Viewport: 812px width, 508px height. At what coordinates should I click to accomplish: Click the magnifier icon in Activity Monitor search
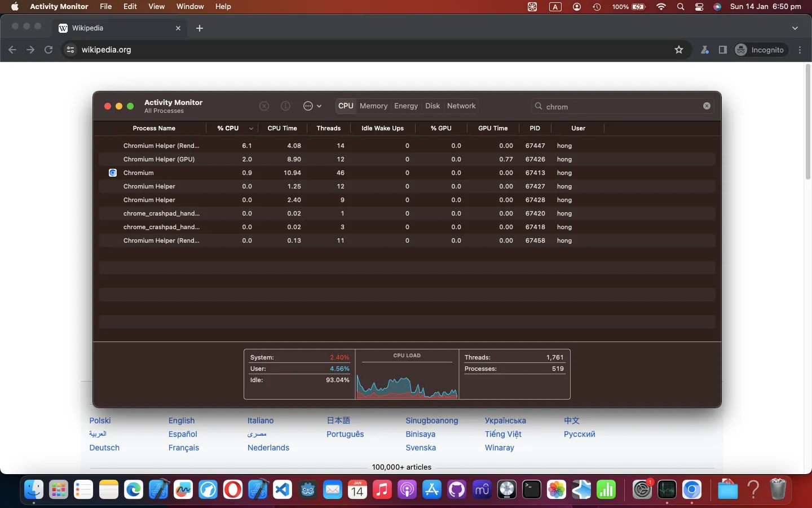coord(539,107)
